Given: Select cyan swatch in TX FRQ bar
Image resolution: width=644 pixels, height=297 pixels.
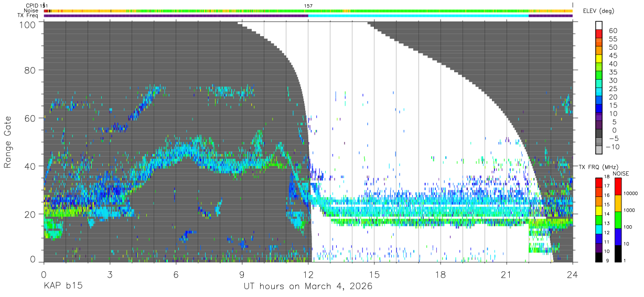Looking at the screenshot, I should pyautogui.click(x=599, y=229).
